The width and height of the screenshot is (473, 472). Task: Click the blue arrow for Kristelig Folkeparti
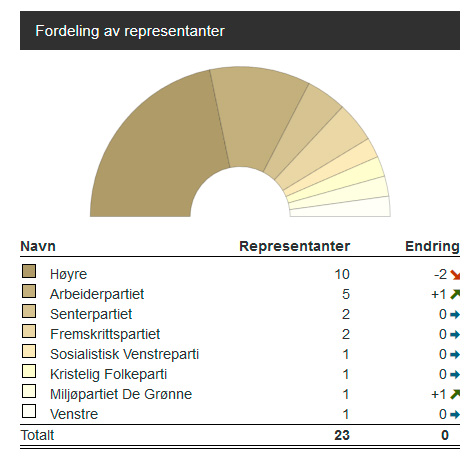pos(455,374)
